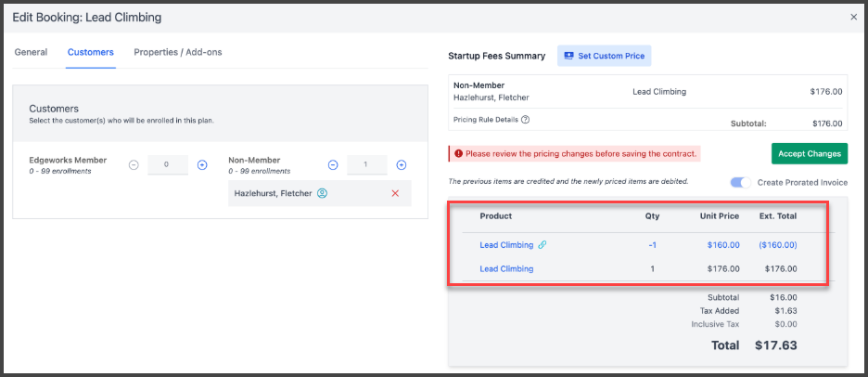Image resolution: width=868 pixels, height=377 pixels.
Task: Open the debited Lead Climbing product link
Action: tap(506, 269)
